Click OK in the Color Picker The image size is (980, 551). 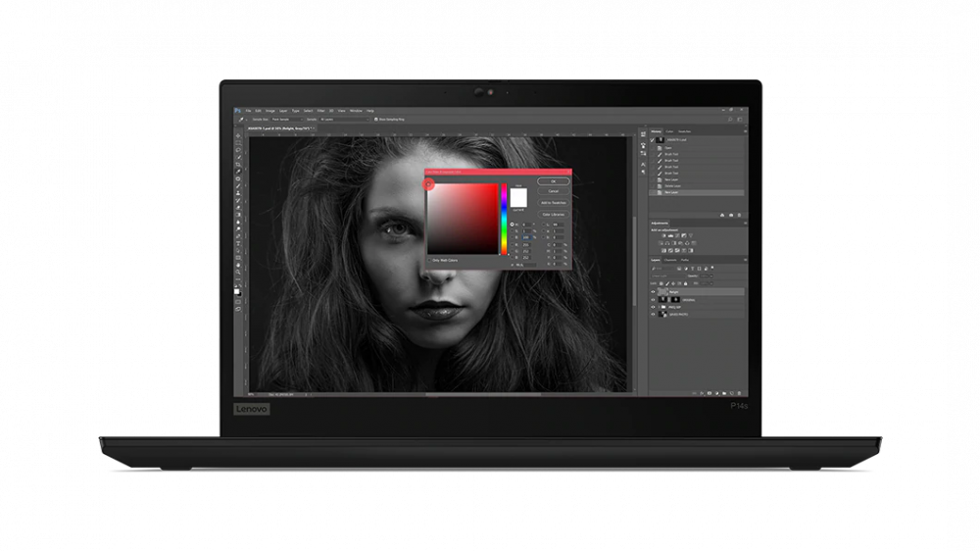coord(553,181)
